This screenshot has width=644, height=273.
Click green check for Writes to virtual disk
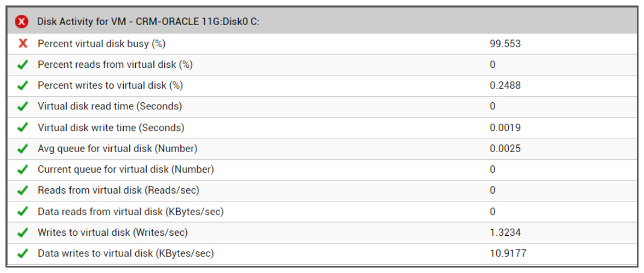[x=23, y=233]
